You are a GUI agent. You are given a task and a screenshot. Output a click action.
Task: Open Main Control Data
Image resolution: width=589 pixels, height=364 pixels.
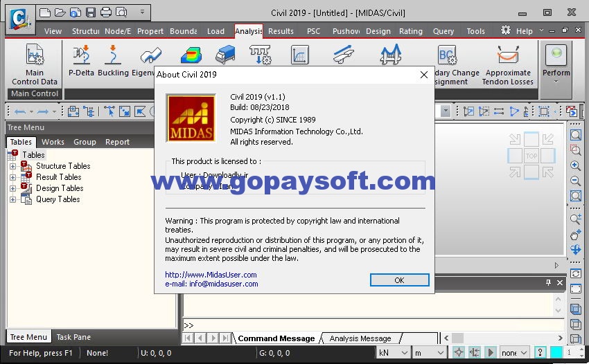pyautogui.click(x=35, y=64)
